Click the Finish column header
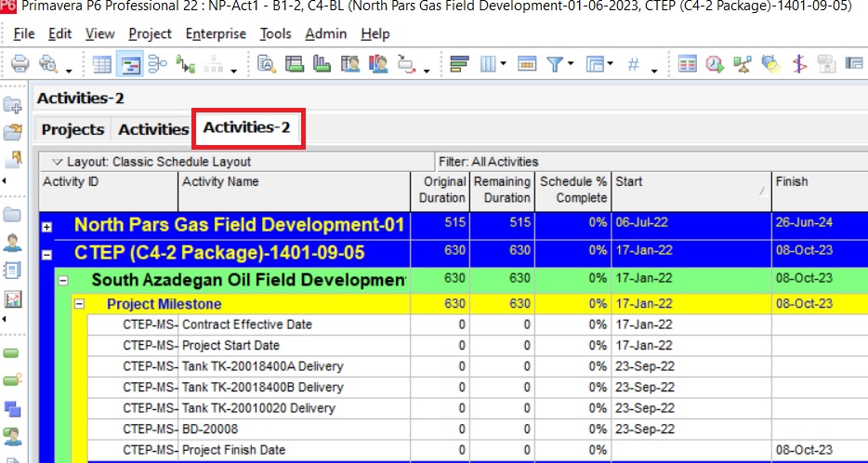Screen dimensions: 868x463 tap(820, 190)
